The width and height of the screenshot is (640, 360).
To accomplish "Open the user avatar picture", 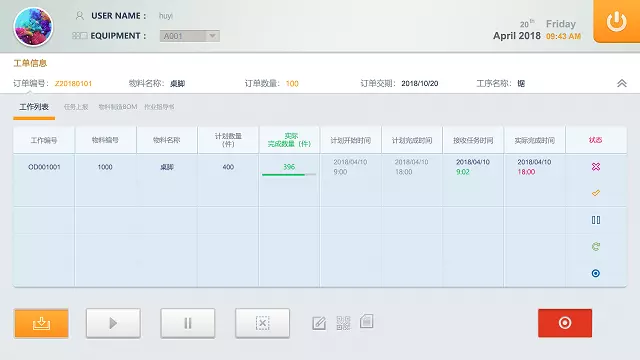I will coord(33,27).
